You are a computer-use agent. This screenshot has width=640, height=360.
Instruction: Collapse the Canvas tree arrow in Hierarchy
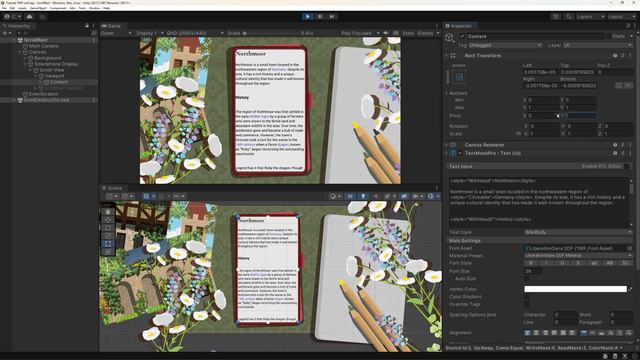click(x=20, y=52)
